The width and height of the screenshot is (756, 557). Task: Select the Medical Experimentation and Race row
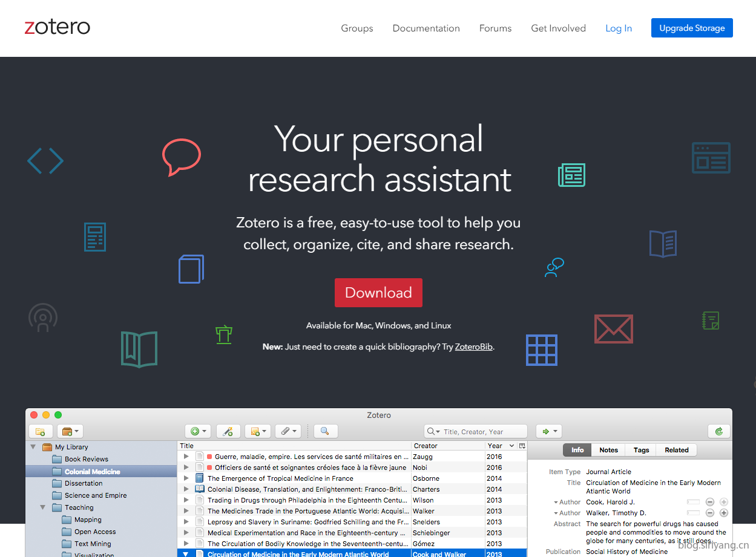pos(352,533)
